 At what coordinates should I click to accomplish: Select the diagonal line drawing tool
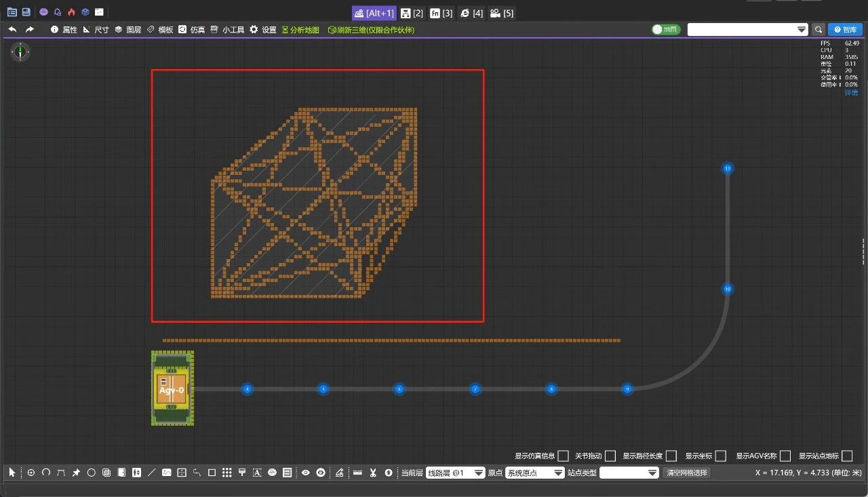click(151, 473)
